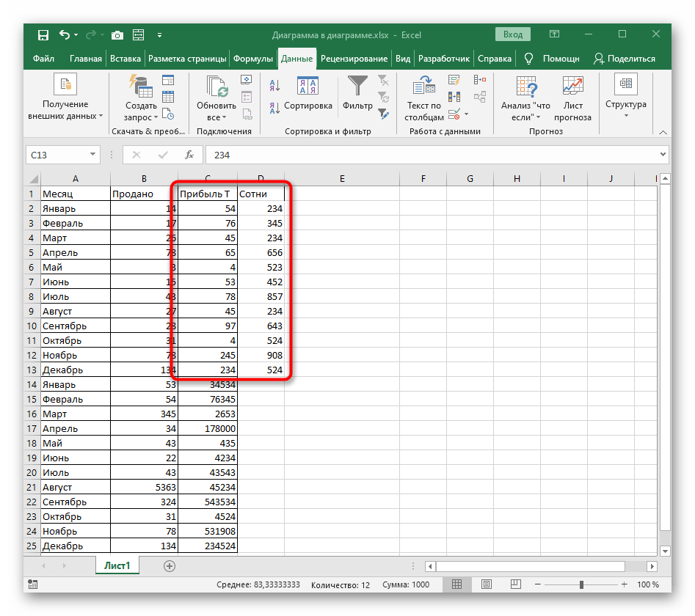The height and width of the screenshot is (616, 695).
Task: Click Лист прогноза
Action: point(572,98)
